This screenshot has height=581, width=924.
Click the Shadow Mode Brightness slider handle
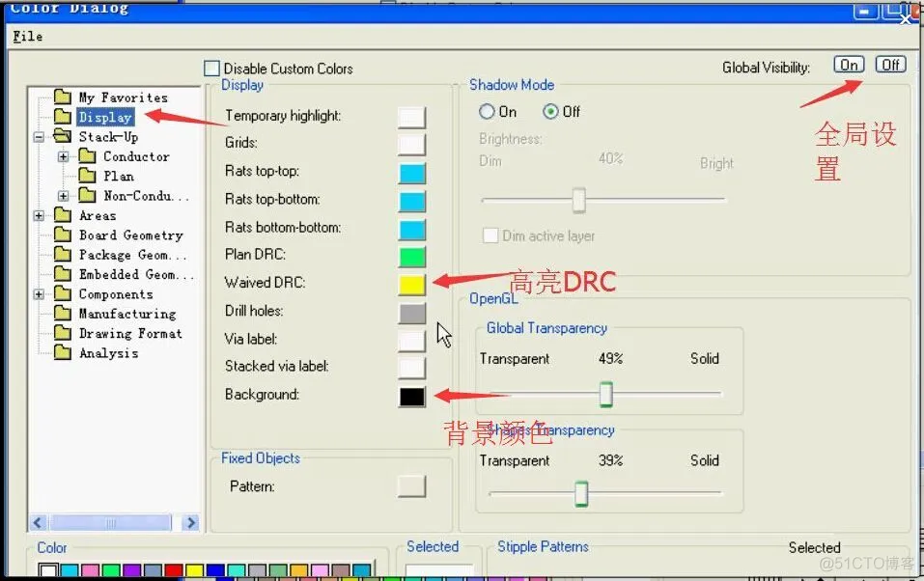[578, 201]
